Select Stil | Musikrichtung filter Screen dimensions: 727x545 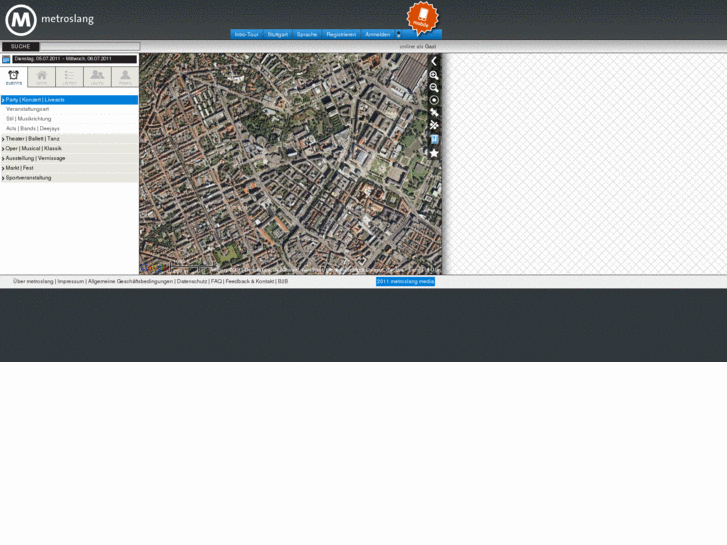pos(28,119)
